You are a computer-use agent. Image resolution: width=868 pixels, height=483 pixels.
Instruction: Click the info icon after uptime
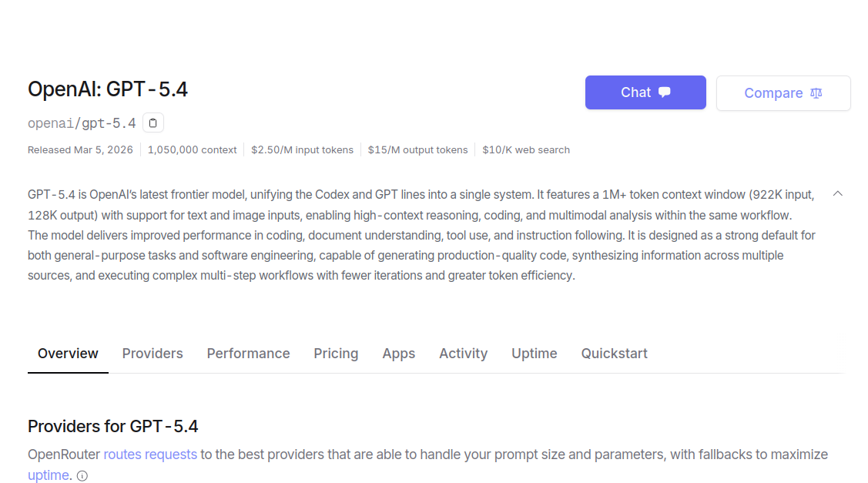(x=82, y=476)
